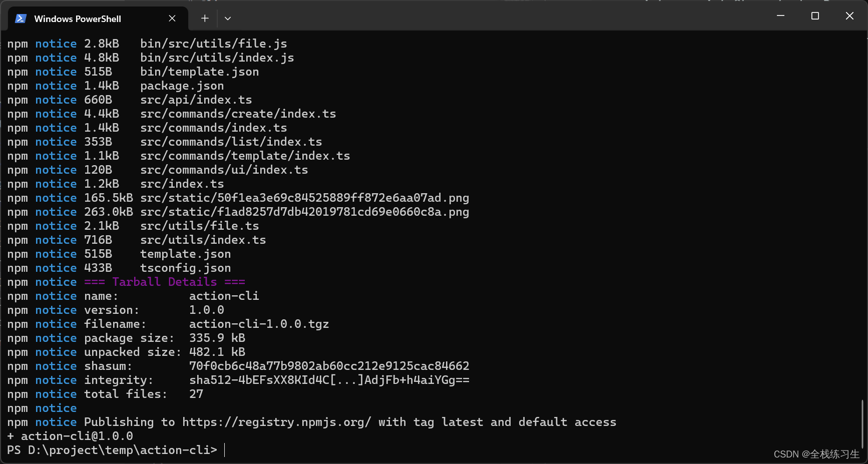
Task: Click the action-cli-1.0.0.tgz filename text
Action: (259, 324)
